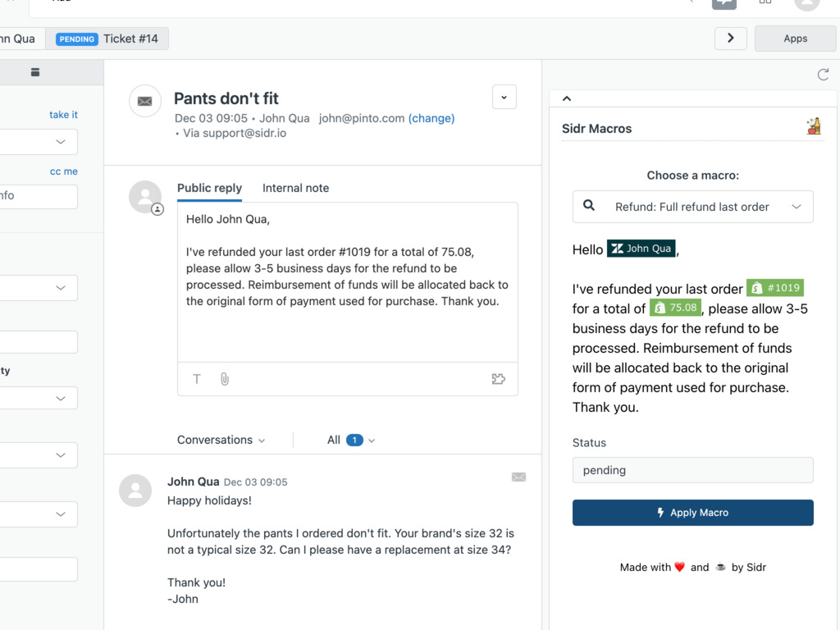840x630 pixels.
Task: Click the take it link
Action: click(x=63, y=115)
